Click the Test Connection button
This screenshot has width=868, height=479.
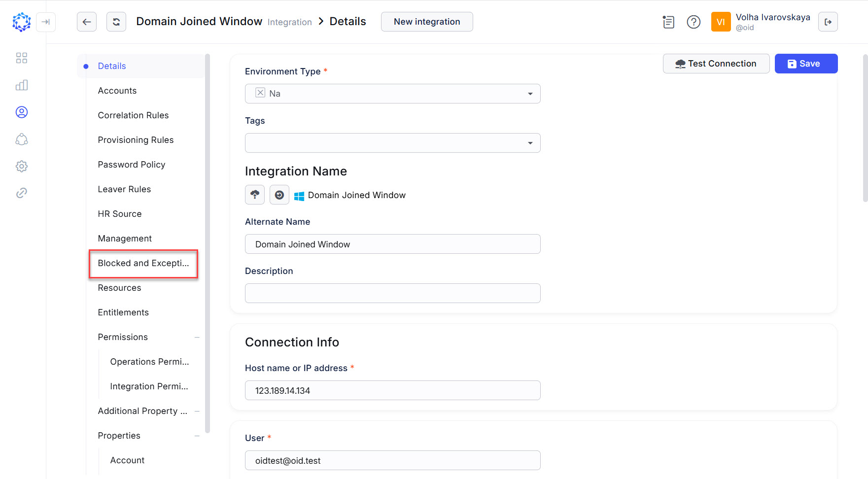[716, 63]
